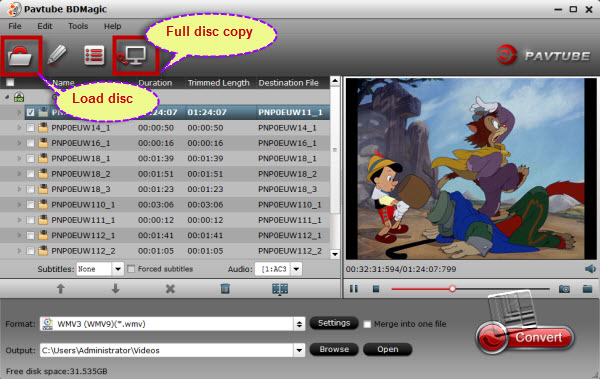The width and height of the screenshot is (600, 379).
Task: Open the Help menu
Action: coord(112,26)
